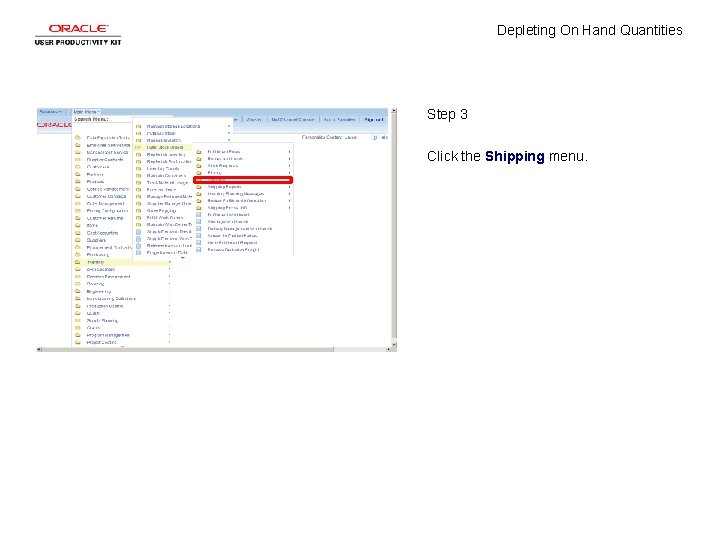Click the Shortage Workbench page icon

tap(199, 221)
